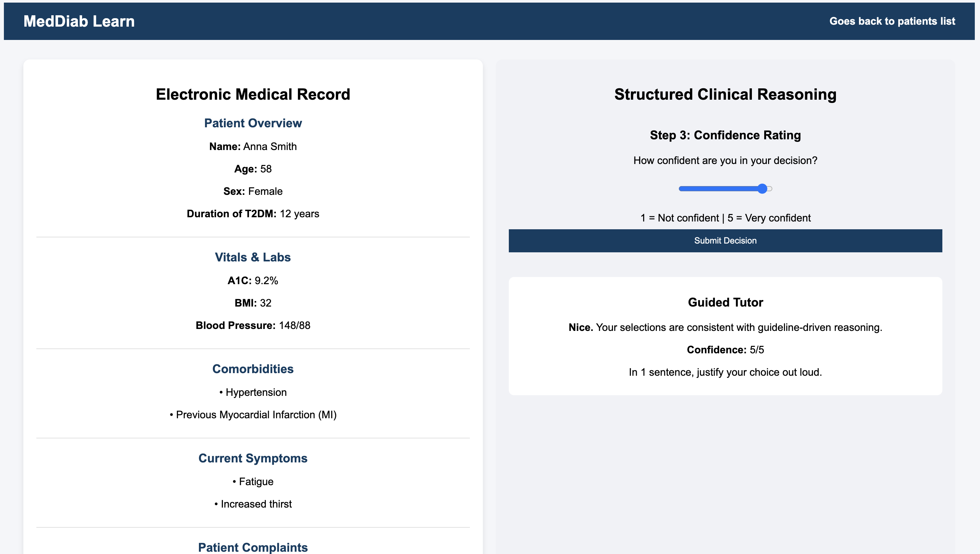Click the Blood Pressure 148/88 entry
Screen dimensions: 980x554
tap(252, 325)
